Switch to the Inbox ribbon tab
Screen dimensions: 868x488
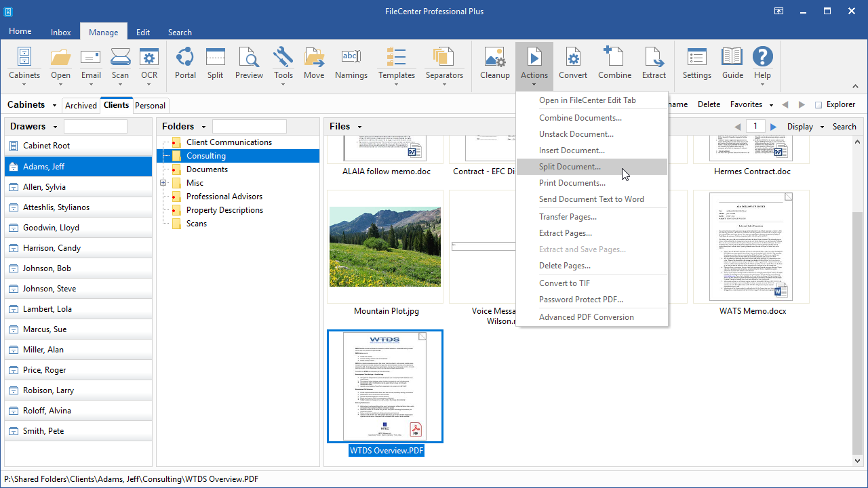(61, 32)
